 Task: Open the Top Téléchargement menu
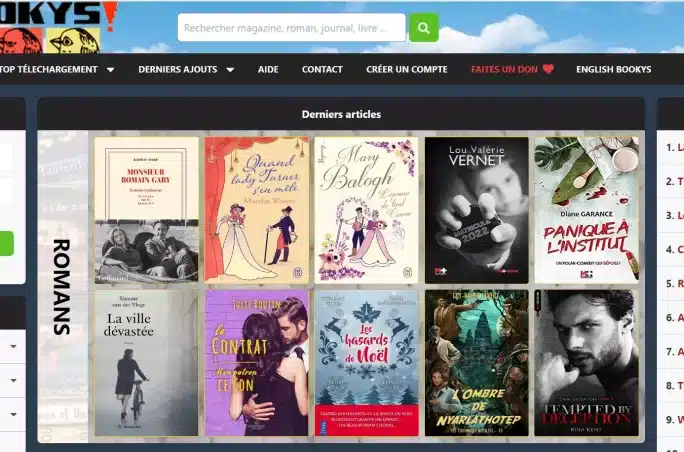(49, 69)
